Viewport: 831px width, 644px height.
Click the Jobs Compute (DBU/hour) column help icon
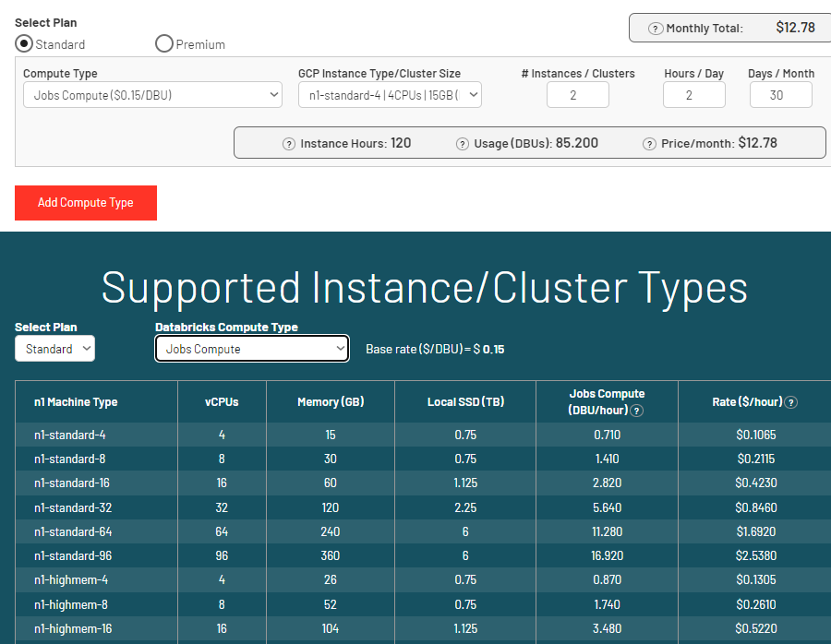(x=637, y=411)
